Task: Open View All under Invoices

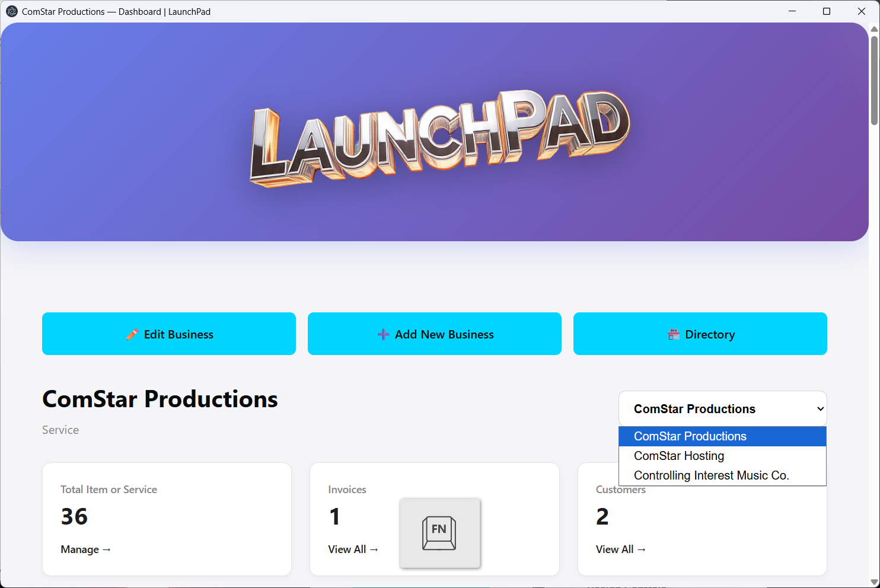Action: tap(353, 549)
